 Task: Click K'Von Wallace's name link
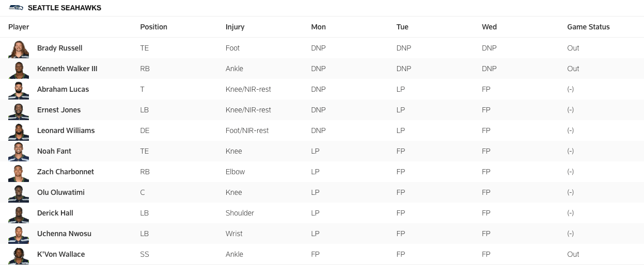click(x=61, y=254)
